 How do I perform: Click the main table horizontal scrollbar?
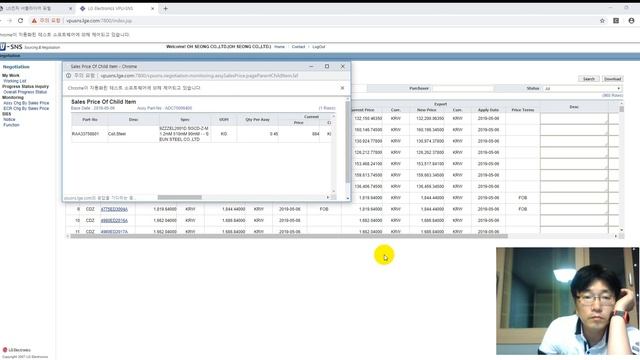[289, 236]
